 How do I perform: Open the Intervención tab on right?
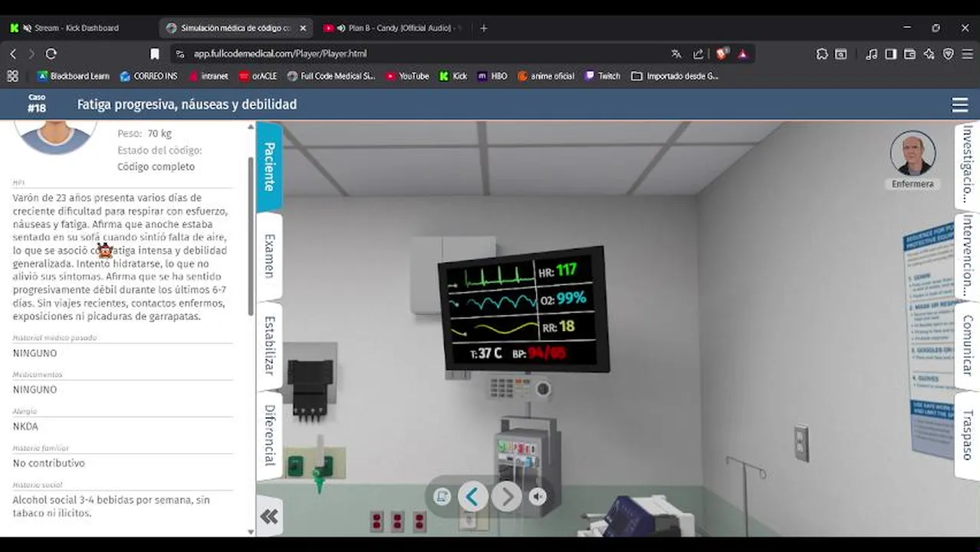[x=967, y=256]
